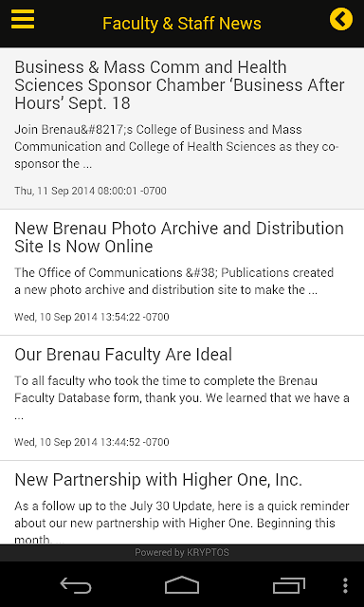The width and height of the screenshot is (364, 607).
Task: Select summary 'As a follow up to the July 30'
Action: (x=182, y=523)
